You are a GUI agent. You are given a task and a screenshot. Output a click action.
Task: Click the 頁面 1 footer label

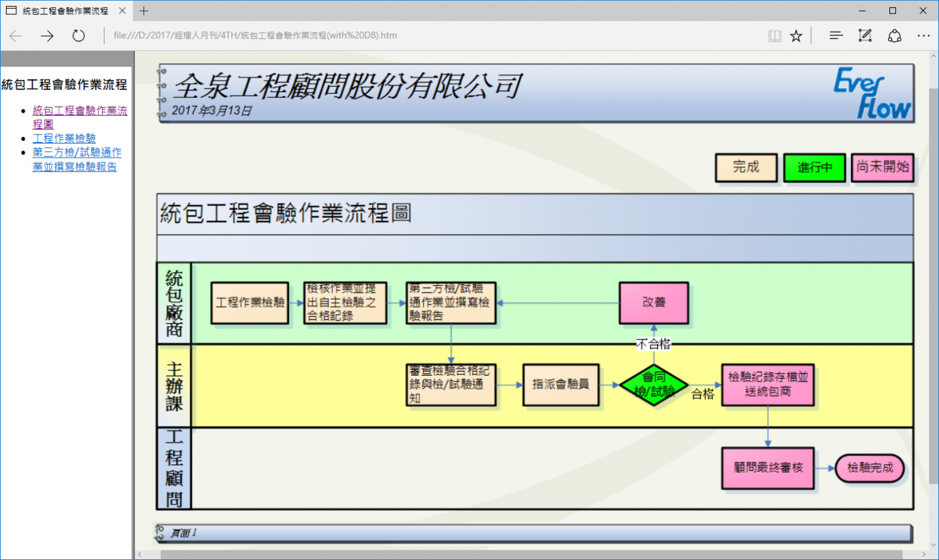[183, 533]
